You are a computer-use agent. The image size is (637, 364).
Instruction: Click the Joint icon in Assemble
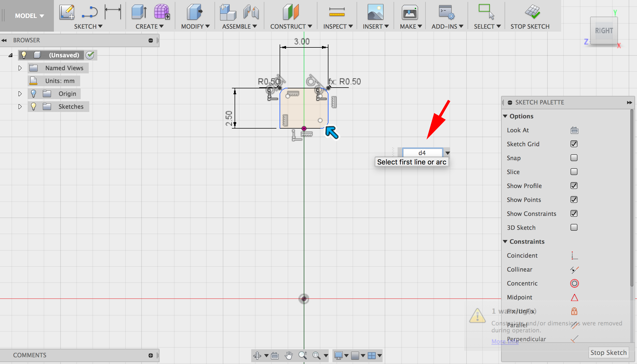pos(251,12)
